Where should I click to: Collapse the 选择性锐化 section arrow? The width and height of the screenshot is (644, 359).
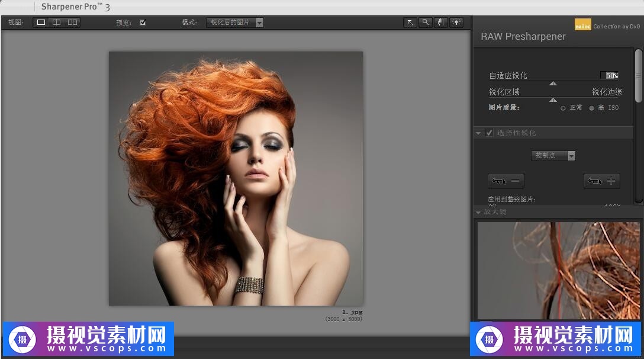(x=478, y=133)
